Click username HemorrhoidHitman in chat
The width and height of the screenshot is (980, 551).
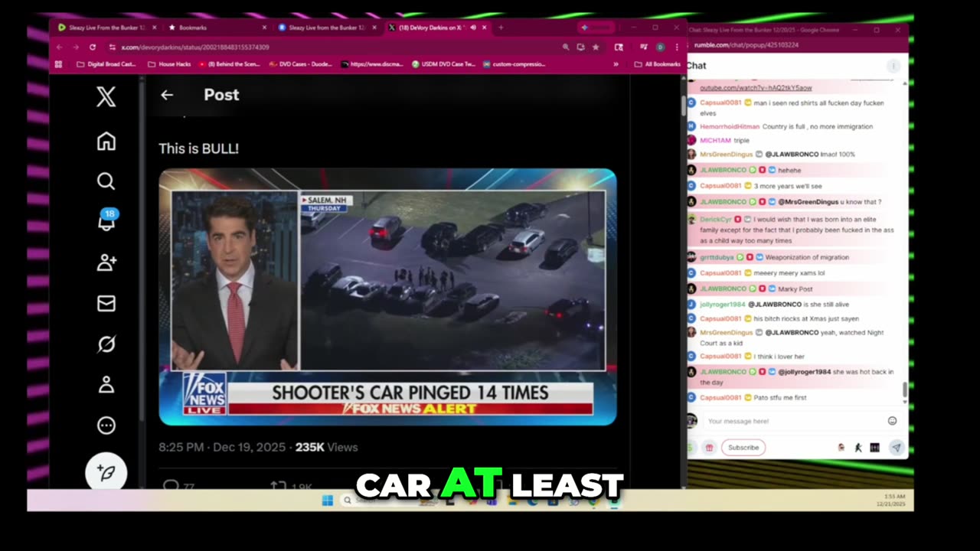(730, 127)
